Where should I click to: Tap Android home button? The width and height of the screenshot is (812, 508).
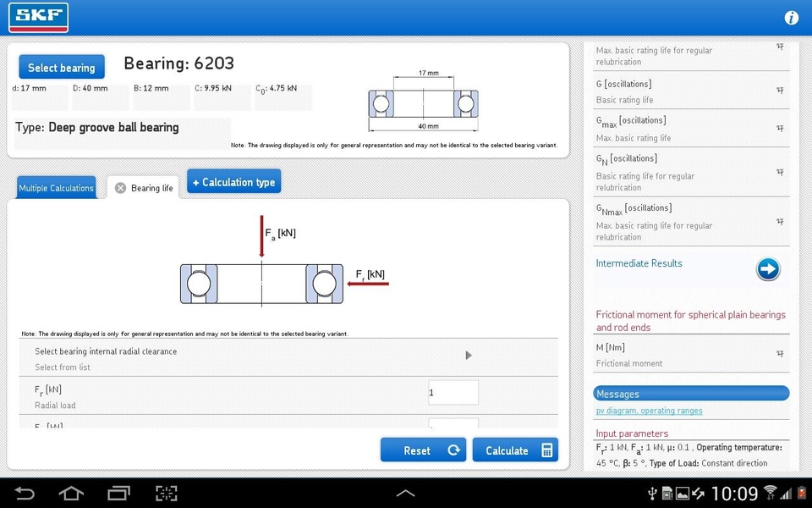coord(71,493)
